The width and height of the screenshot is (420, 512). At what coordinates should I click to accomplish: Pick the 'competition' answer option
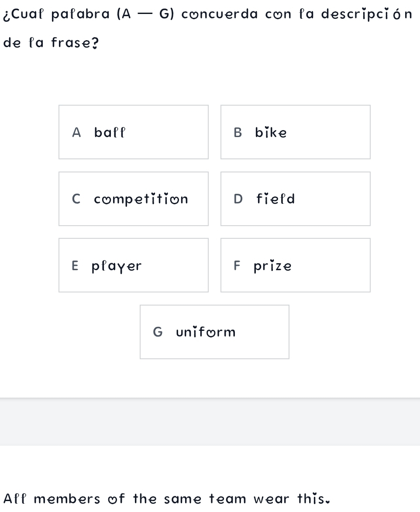point(133,199)
